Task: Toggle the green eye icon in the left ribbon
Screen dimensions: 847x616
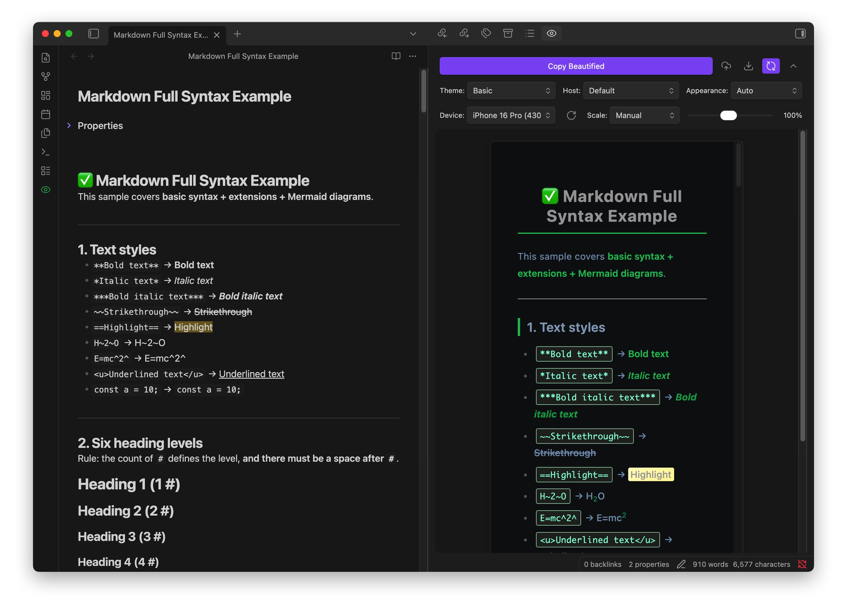Action: (46, 190)
